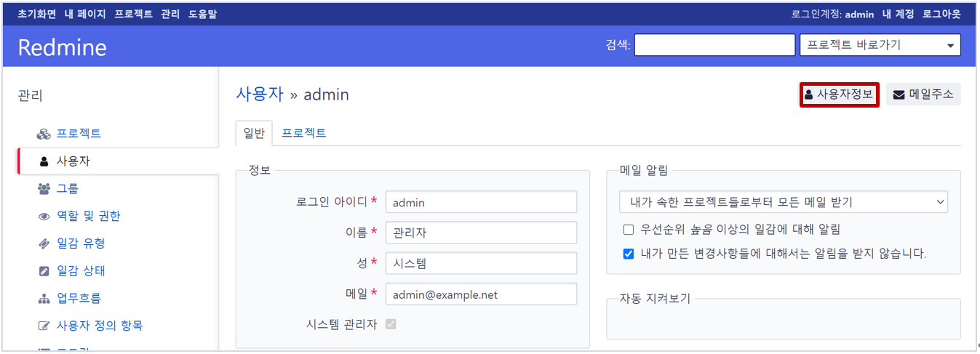The width and height of the screenshot is (980, 354).
Task: Click the 메일 address input field
Action: (x=481, y=294)
